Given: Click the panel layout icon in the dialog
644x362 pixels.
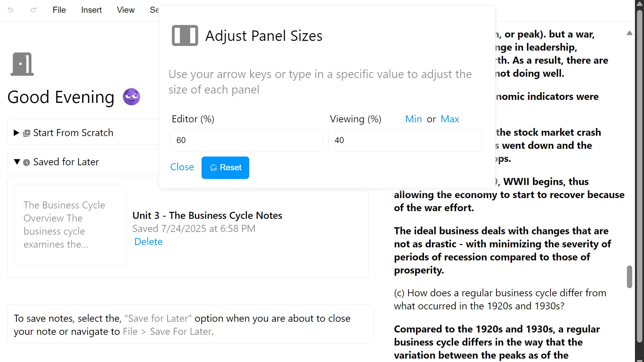Looking at the screenshot, I should tap(185, 36).
